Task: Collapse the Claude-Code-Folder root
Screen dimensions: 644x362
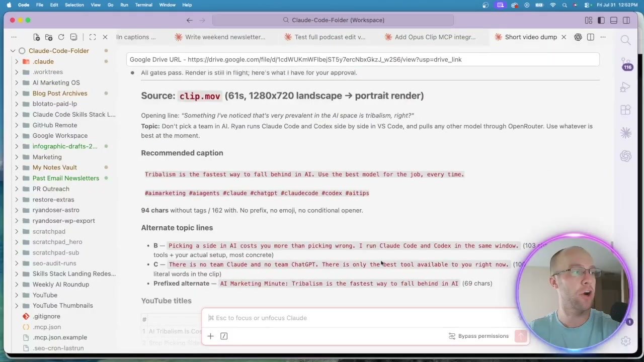Action: click(x=13, y=51)
